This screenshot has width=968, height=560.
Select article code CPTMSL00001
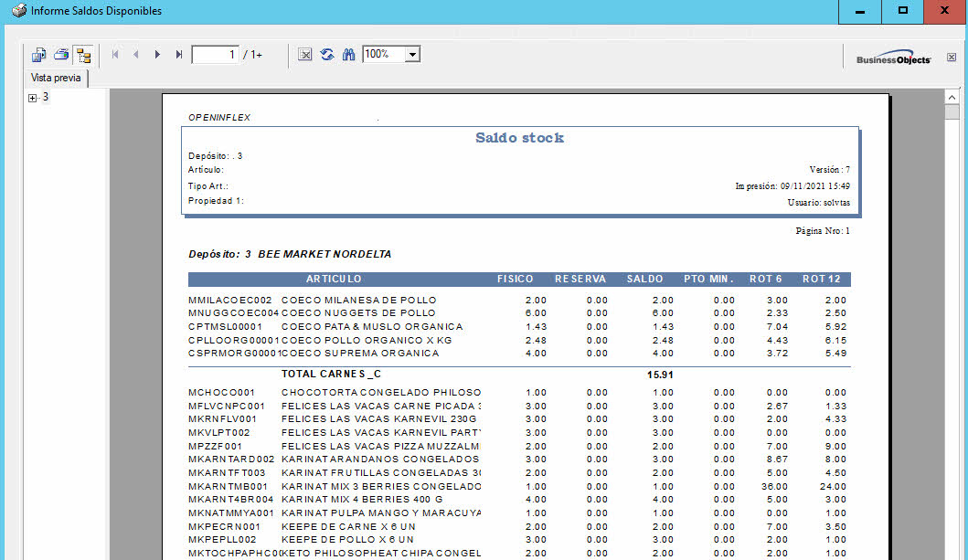pos(226,327)
